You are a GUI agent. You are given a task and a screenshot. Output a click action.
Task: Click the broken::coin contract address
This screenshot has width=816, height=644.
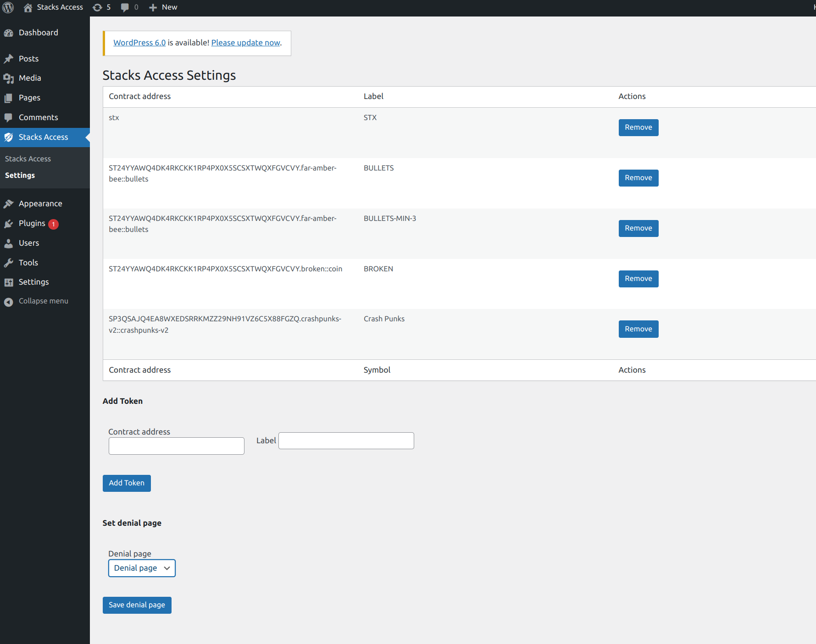click(226, 269)
